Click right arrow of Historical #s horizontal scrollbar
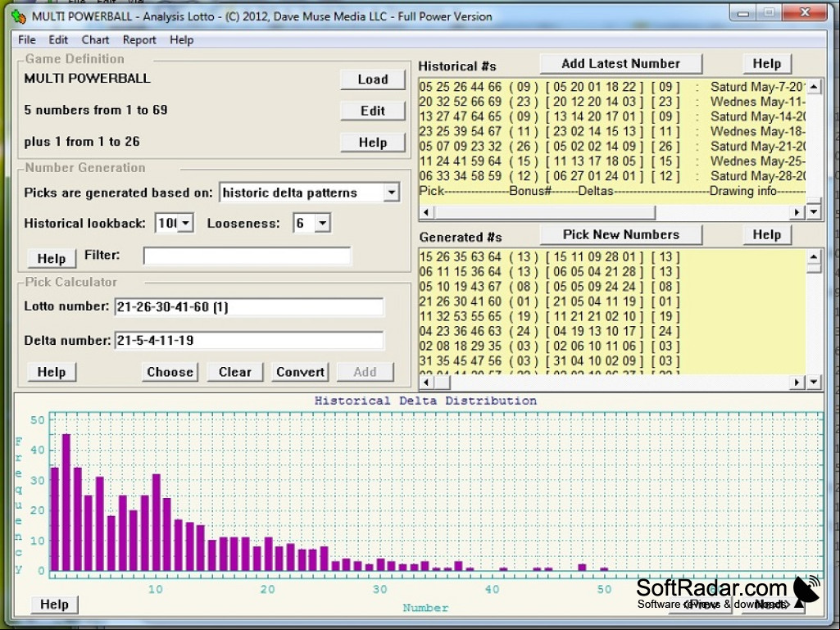Viewport: 840px width, 630px height. 797,212
